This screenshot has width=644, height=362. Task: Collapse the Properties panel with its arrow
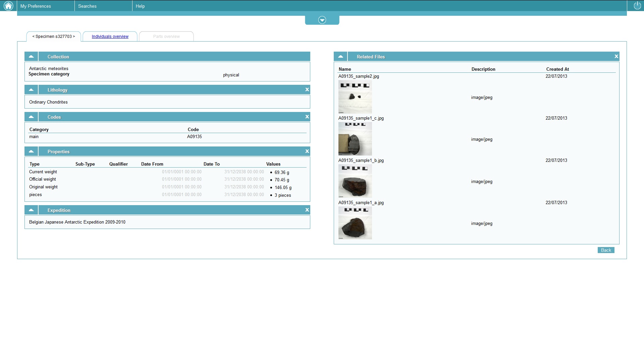(x=31, y=152)
